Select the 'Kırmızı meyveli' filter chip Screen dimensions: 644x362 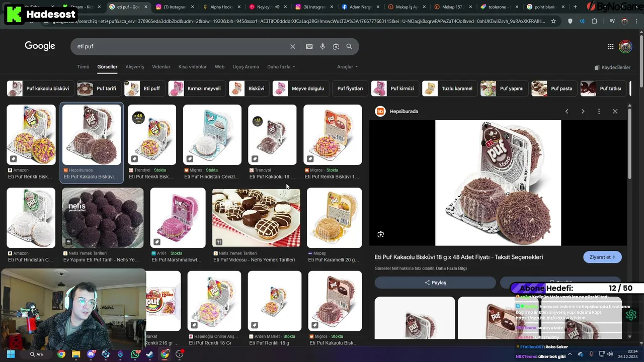coord(197,88)
